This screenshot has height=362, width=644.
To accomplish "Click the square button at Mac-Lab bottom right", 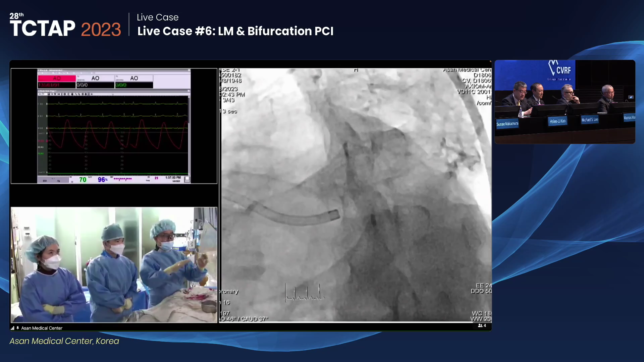I will pyautogui.click(x=187, y=179).
